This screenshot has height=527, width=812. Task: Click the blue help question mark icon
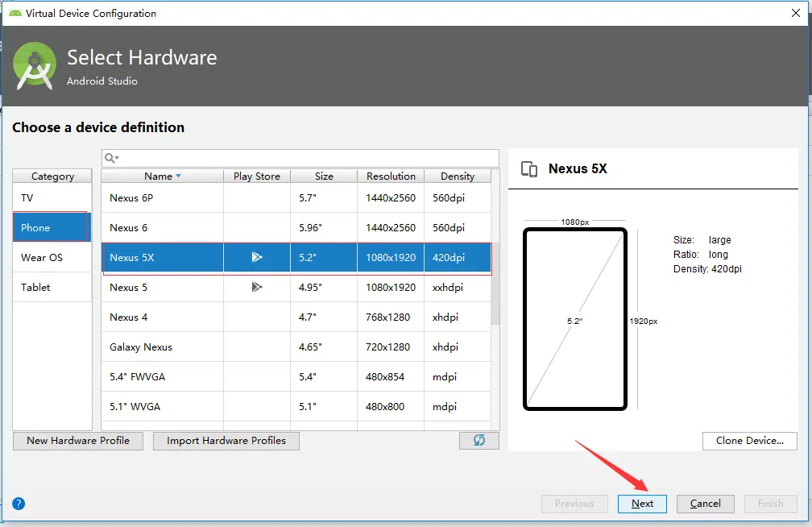[19, 504]
